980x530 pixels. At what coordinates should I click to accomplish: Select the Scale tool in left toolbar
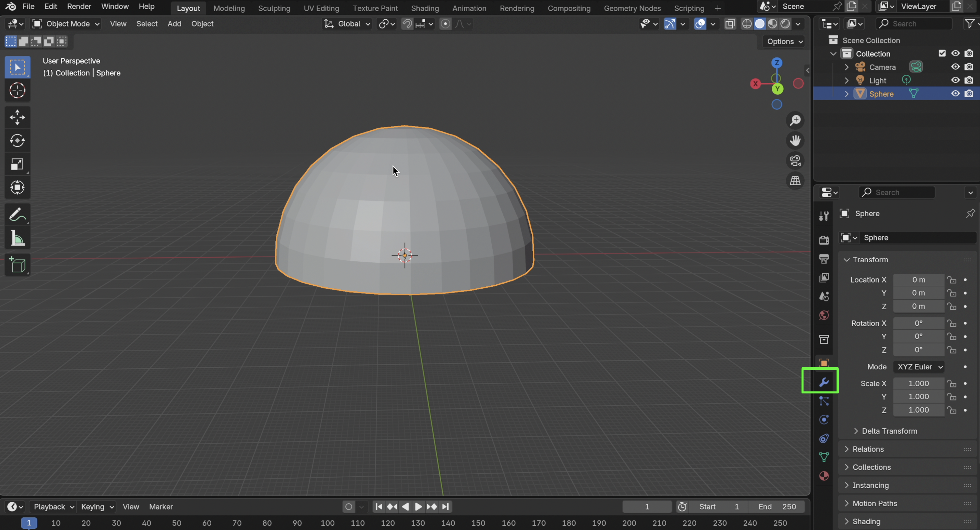tap(17, 164)
